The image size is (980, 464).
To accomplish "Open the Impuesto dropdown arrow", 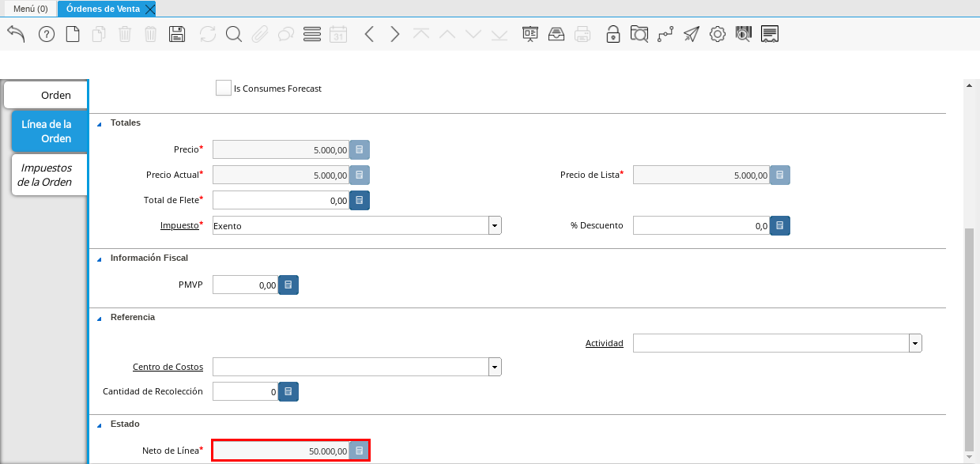I will click(x=495, y=226).
